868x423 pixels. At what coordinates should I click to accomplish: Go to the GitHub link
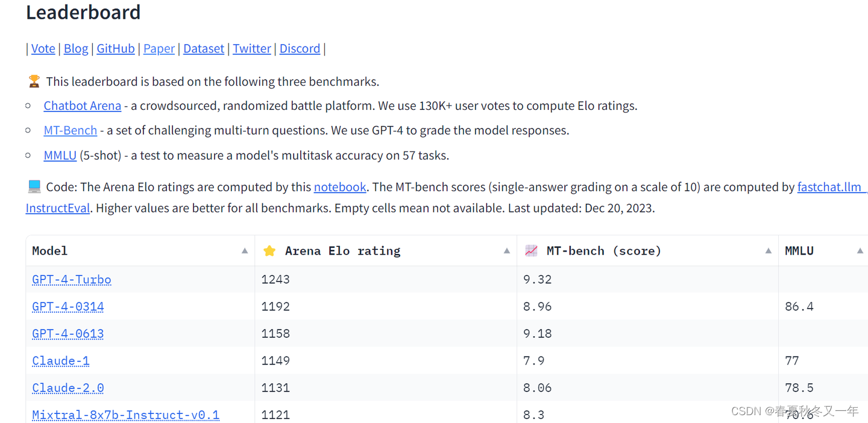click(116, 49)
